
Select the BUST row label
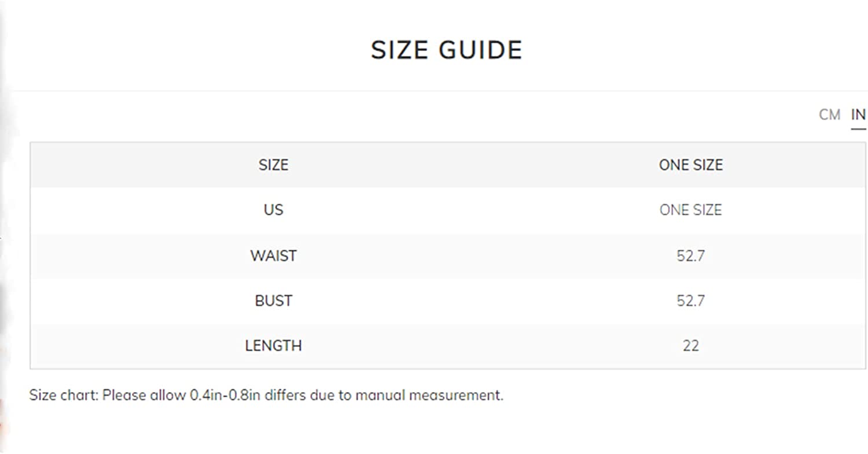(273, 301)
